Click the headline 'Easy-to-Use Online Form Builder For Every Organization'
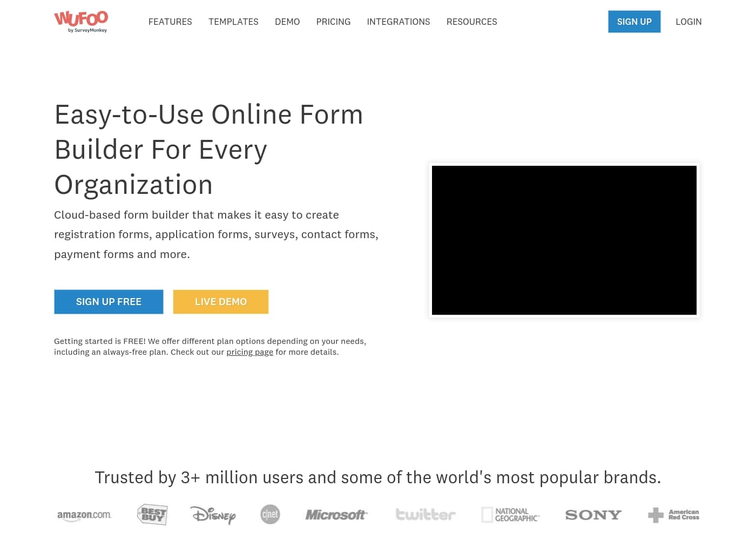Image resolution: width=756 pixels, height=540 pixels. pyautogui.click(x=209, y=150)
